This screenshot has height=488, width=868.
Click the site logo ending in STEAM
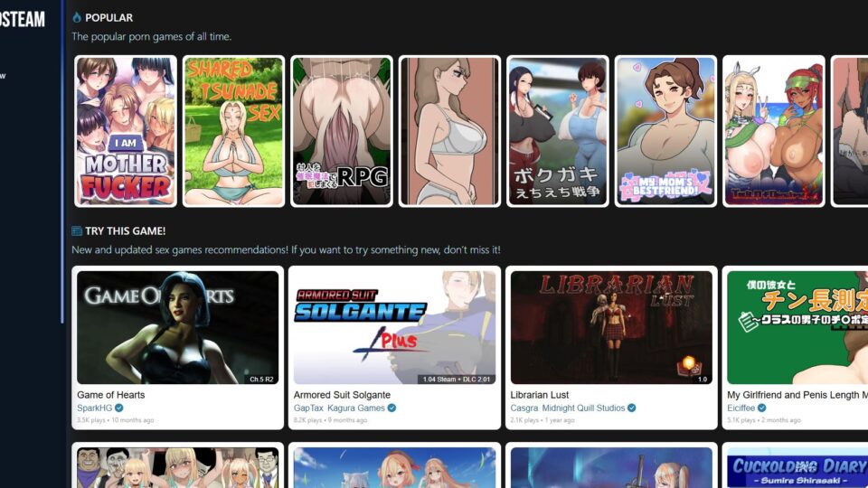click(22, 20)
